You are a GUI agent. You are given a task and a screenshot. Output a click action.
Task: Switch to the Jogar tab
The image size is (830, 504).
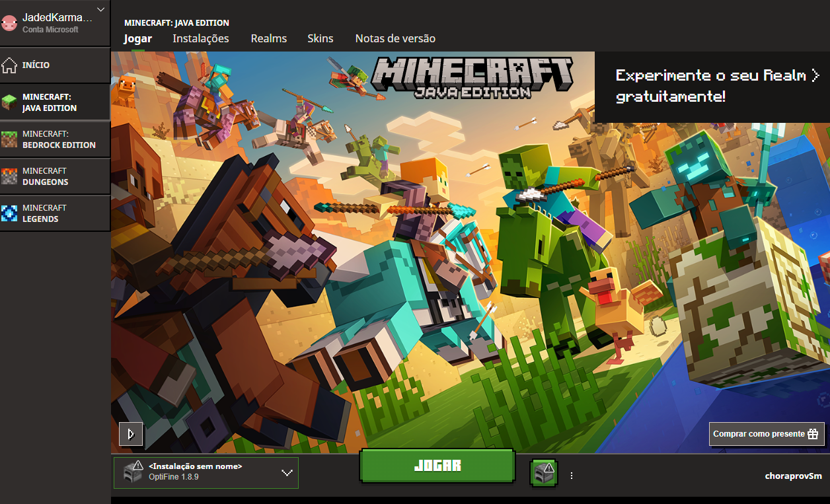pos(138,38)
